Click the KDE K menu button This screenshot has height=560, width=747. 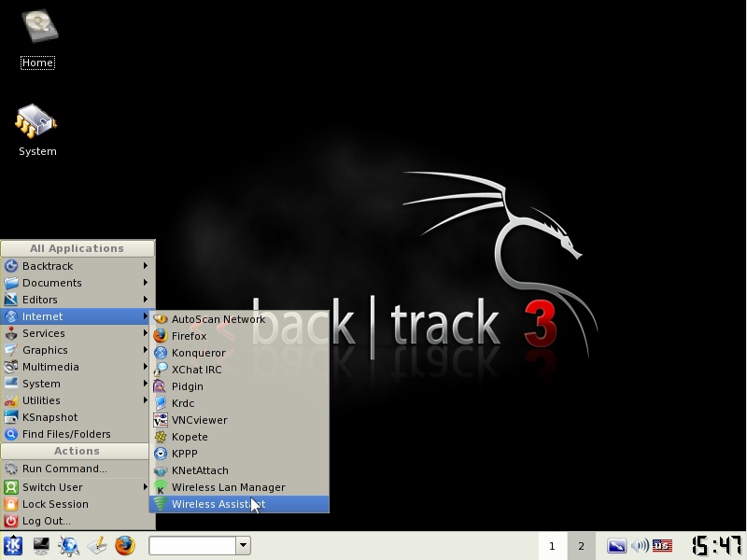tap(13, 546)
